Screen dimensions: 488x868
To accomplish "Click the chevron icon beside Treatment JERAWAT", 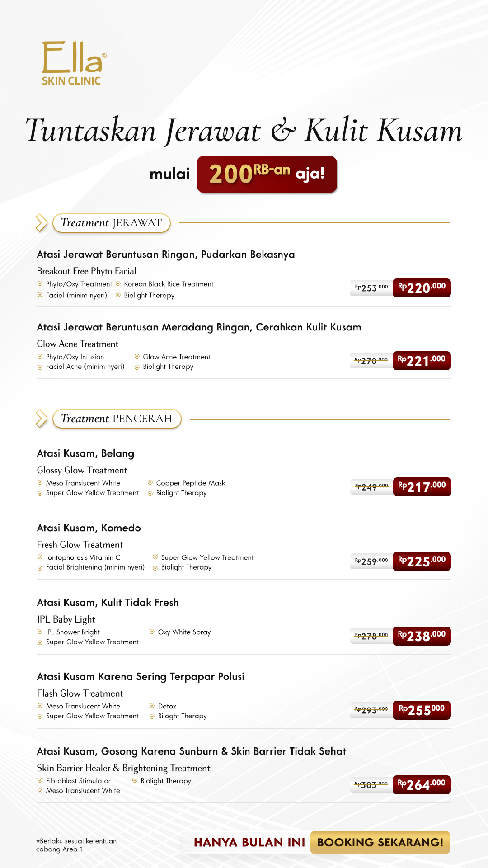I will point(42,223).
